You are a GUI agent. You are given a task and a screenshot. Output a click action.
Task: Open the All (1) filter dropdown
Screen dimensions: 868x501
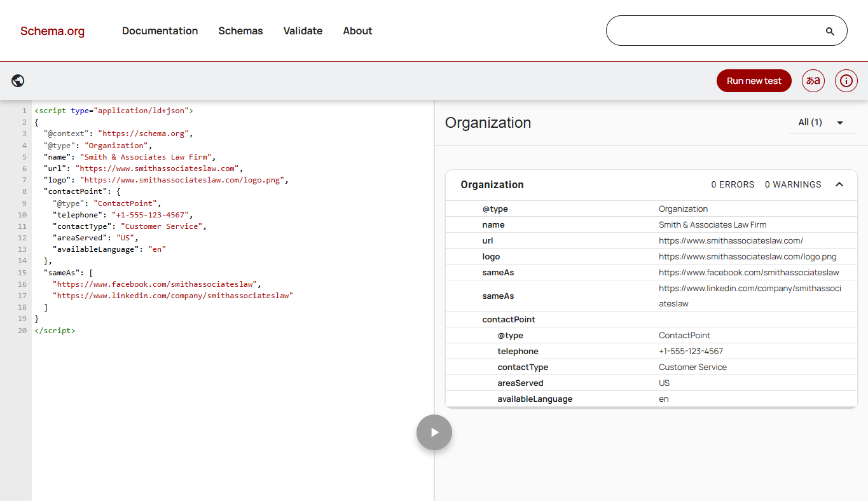point(822,122)
